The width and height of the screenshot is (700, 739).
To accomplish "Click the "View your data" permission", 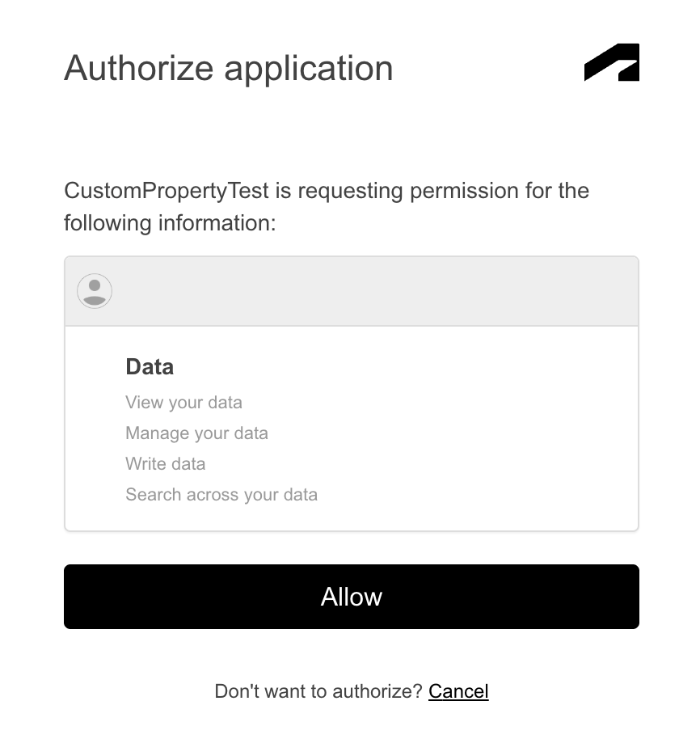I will click(x=183, y=403).
